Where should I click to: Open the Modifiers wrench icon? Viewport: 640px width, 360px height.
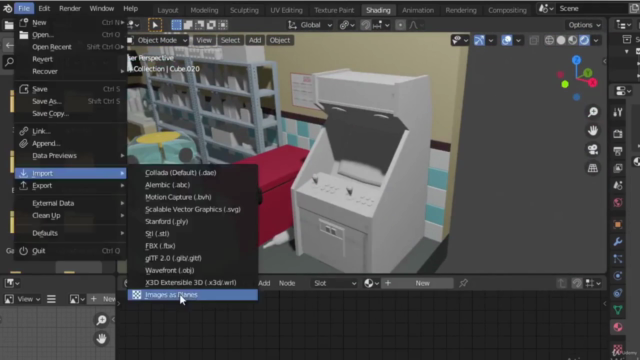[618, 242]
